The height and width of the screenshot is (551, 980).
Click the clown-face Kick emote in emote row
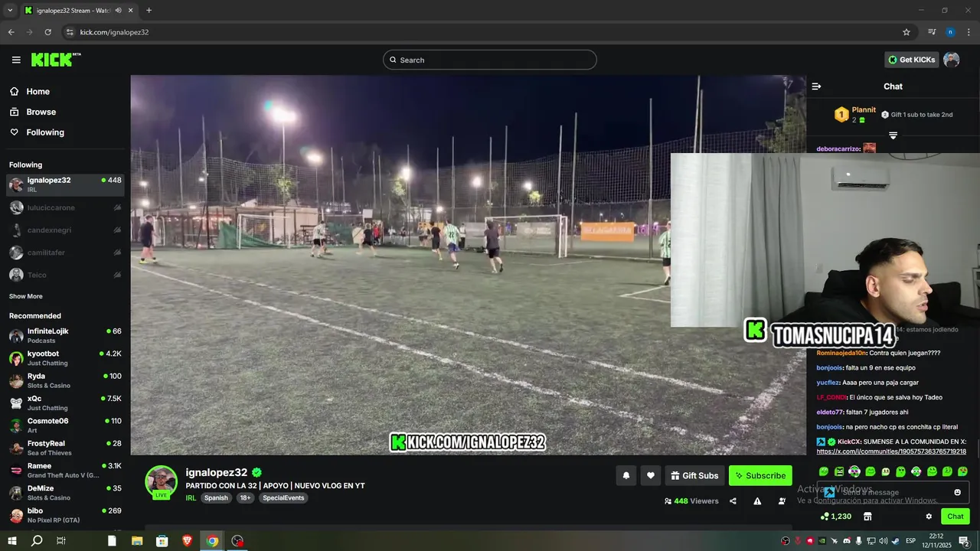(x=854, y=471)
